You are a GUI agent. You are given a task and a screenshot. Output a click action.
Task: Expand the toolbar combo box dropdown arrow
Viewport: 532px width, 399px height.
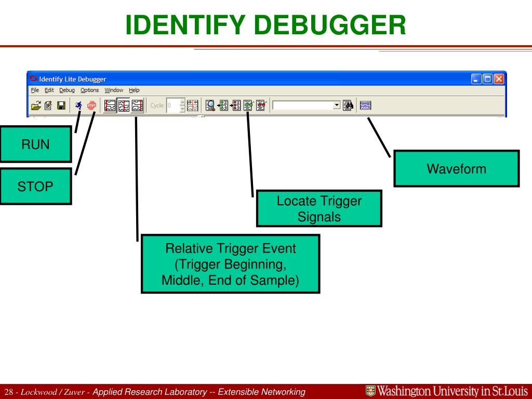coord(337,105)
